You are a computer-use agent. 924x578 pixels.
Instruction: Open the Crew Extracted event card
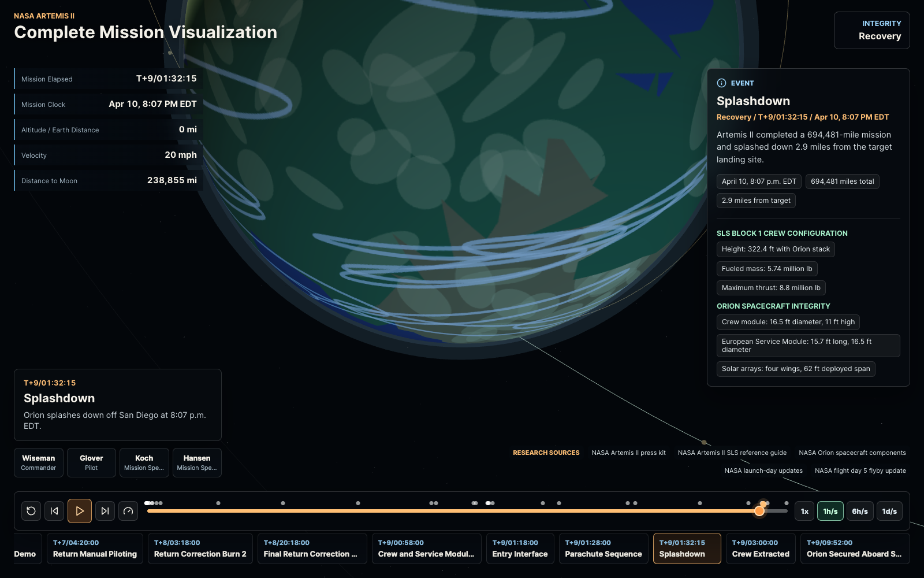(x=761, y=549)
